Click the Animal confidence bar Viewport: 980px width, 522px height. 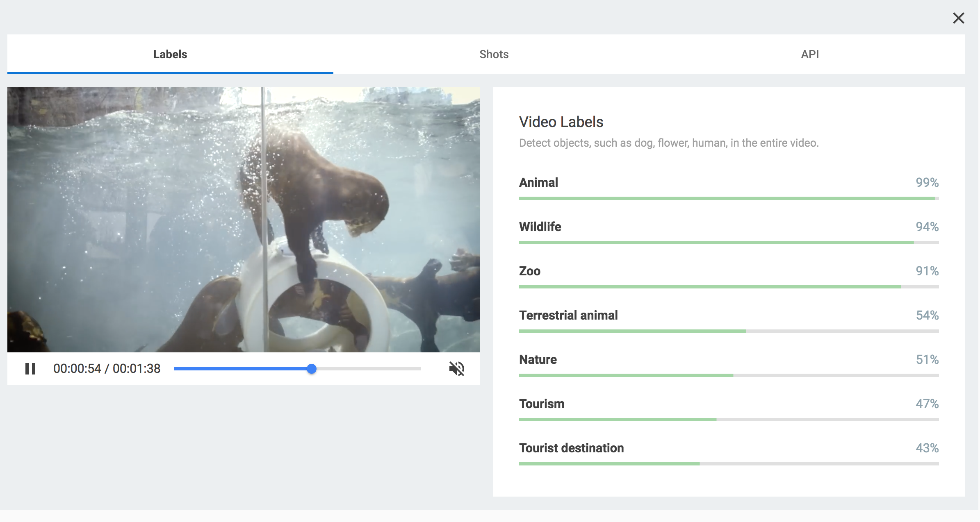pyautogui.click(x=729, y=198)
